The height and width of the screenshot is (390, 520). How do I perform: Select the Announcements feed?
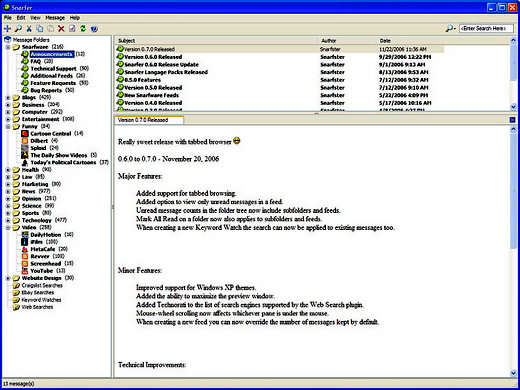[x=52, y=54]
